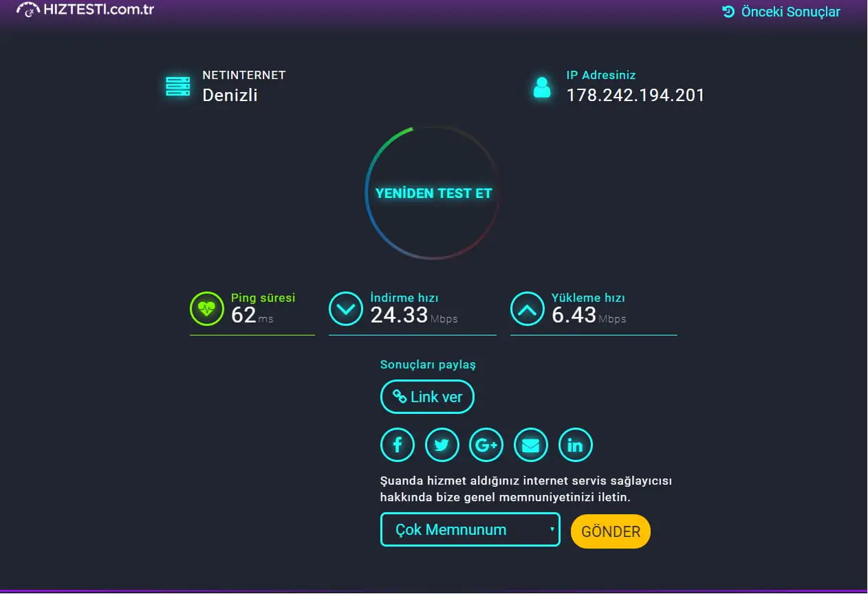Click the Sonuçları paylaş label
The width and height of the screenshot is (868, 594).
[428, 364]
